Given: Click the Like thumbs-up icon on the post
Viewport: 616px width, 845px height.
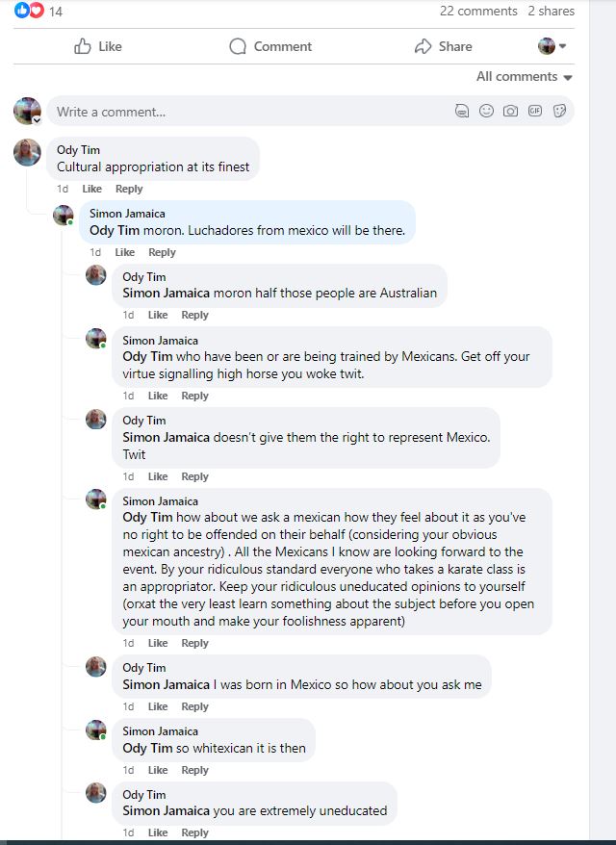Looking at the screenshot, I should [84, 46].
